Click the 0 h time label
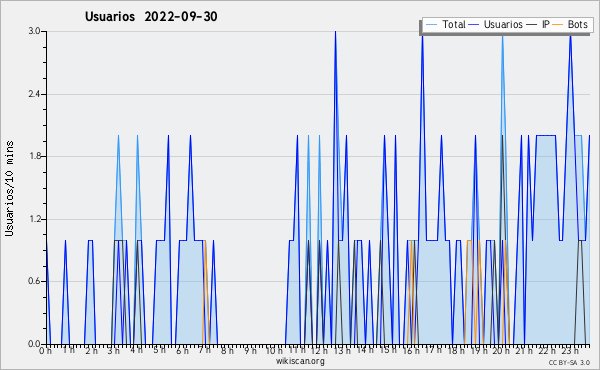 45,350
